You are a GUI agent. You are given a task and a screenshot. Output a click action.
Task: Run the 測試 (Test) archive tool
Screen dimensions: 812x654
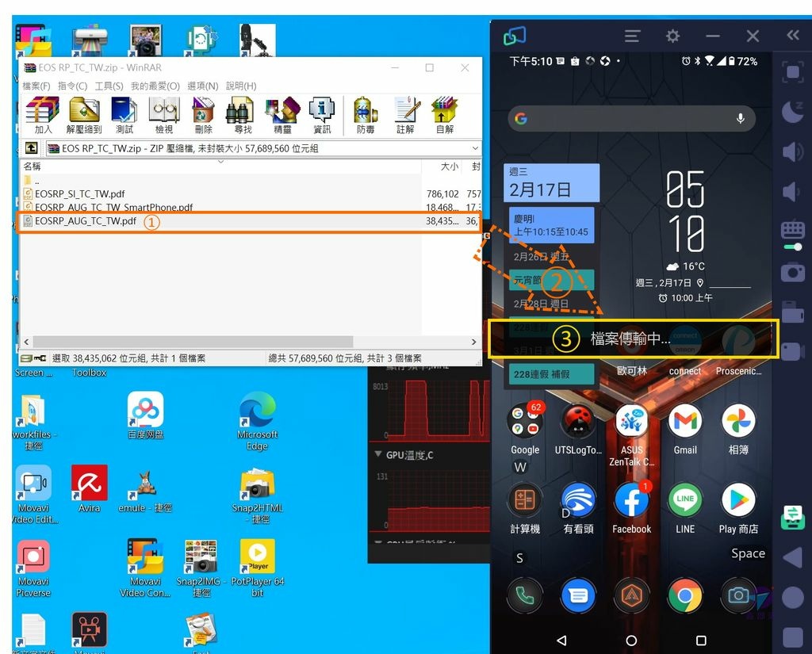(124, 115)
